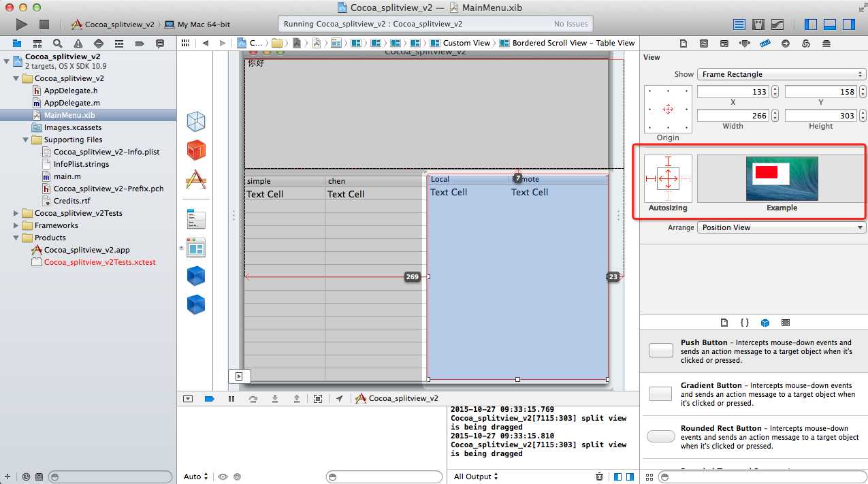Open the Code snippet library tab
The height and width of the screenshot is (484, 868).
click(745, 323)
